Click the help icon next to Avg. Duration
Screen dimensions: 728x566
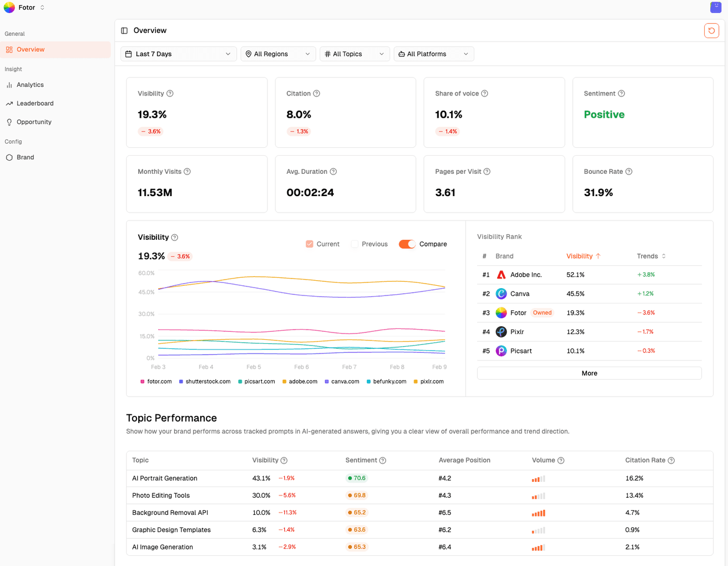pyautogui.click(x=333, y=172)
